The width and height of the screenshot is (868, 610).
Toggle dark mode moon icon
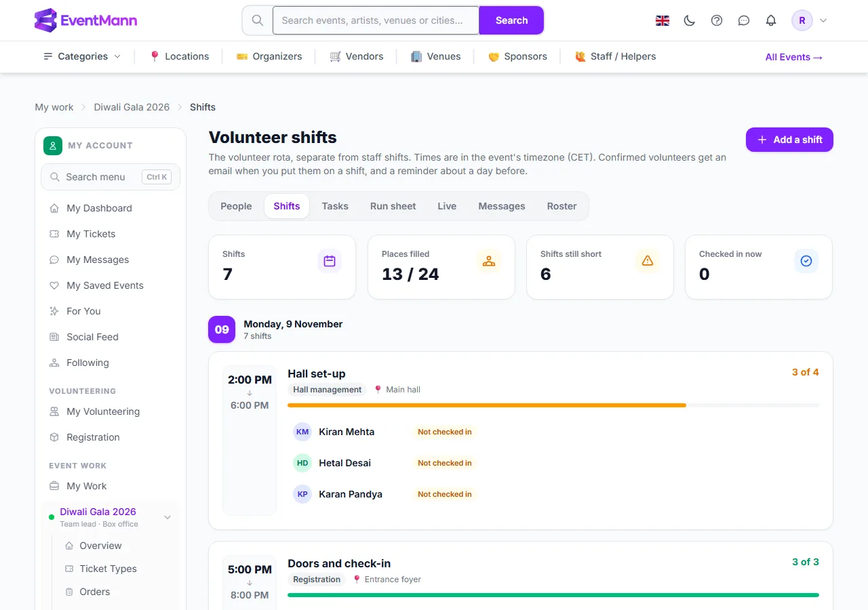(x=690, y=20)
